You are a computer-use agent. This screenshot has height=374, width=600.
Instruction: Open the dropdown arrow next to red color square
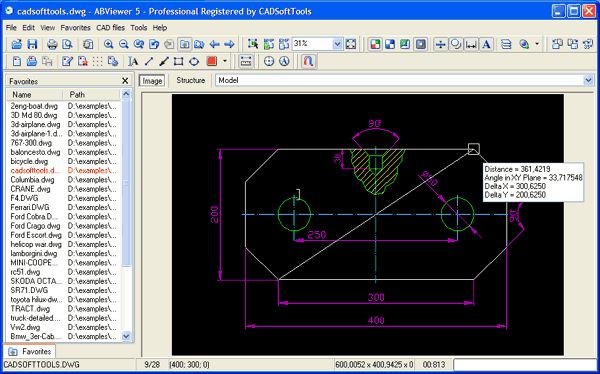(225, 61)
